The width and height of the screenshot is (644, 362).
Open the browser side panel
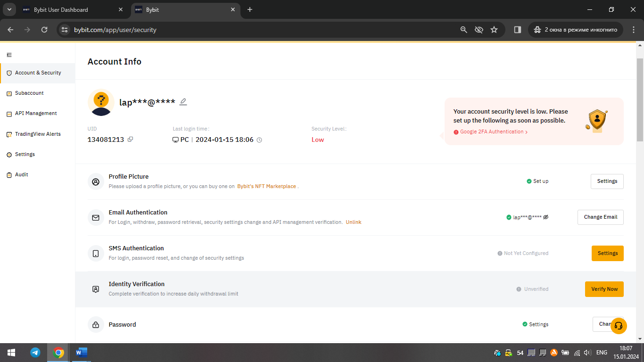click(x=517, y=30)
